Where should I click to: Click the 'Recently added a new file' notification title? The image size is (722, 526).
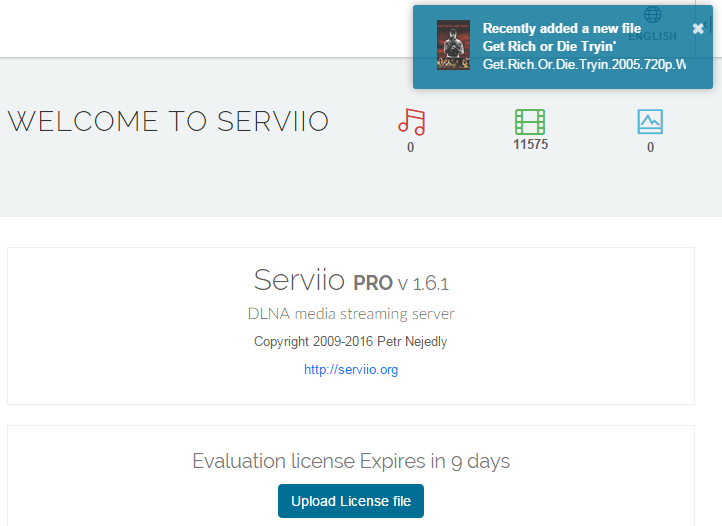[561, 29]
